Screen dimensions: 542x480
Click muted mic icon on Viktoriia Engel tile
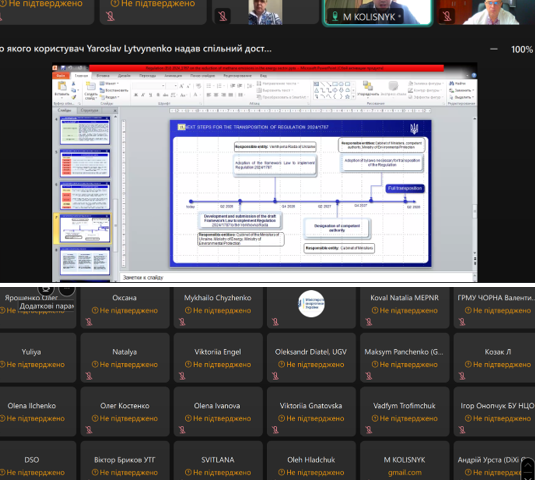tap(182, 376)
